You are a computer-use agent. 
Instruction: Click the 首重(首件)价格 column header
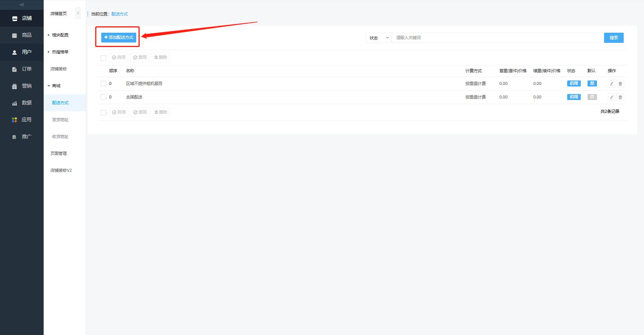point(513,71)
